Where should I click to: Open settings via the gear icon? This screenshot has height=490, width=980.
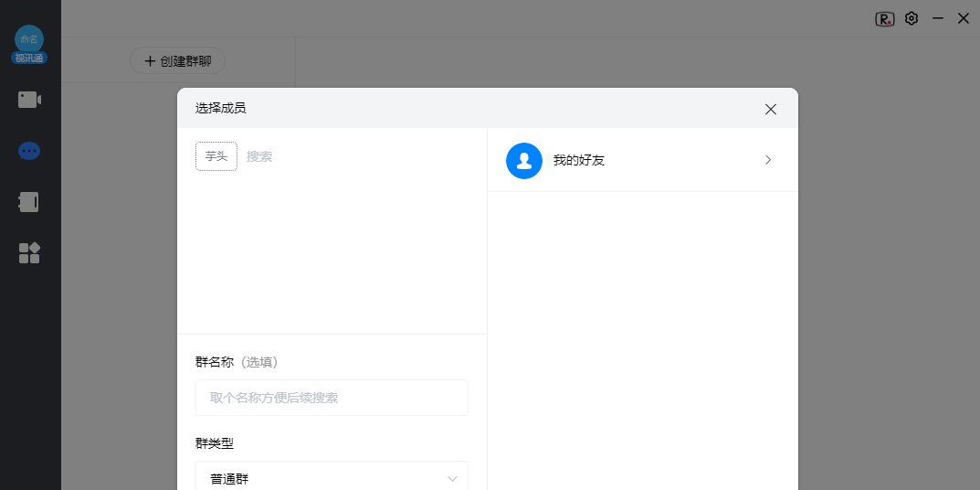pos(912,18)
